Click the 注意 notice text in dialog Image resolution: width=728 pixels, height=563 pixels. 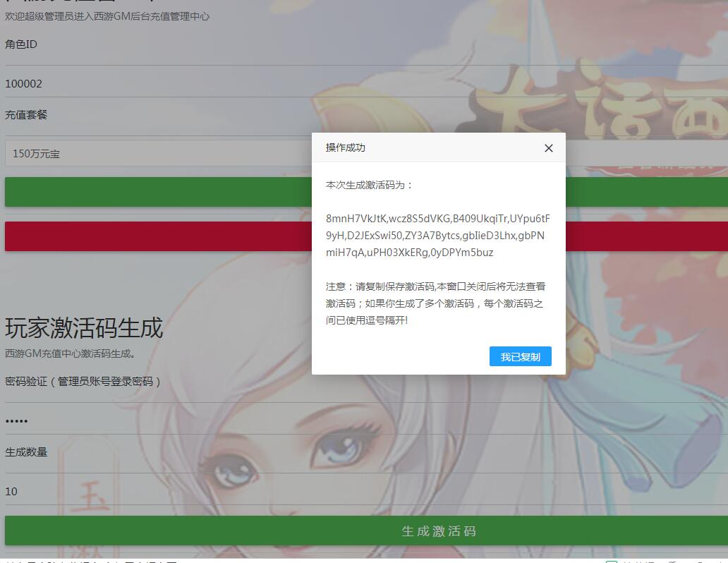(435, 303)
